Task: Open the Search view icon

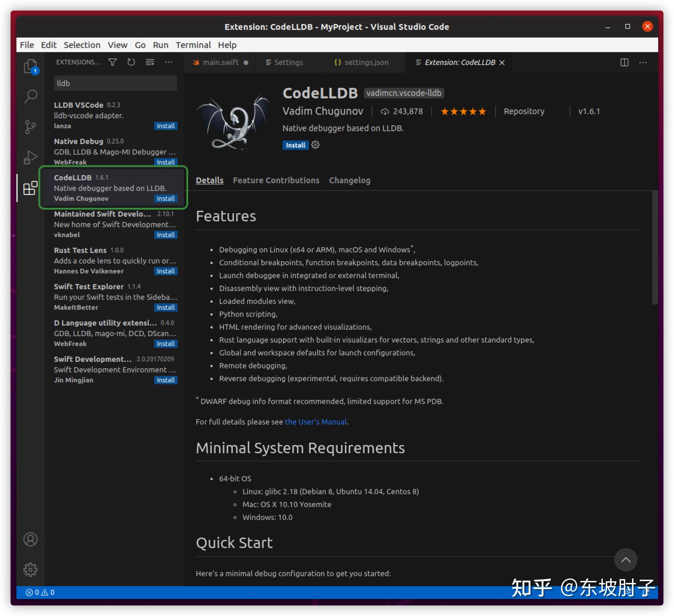Action: pos(30,96)
